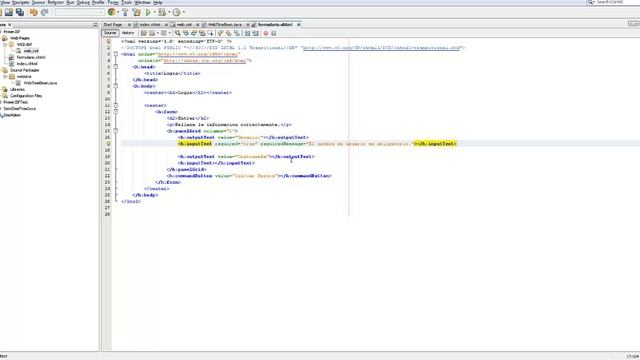Collapse code fold at h:panelGrid line 15
640x360 pixels.
[116, 131]
